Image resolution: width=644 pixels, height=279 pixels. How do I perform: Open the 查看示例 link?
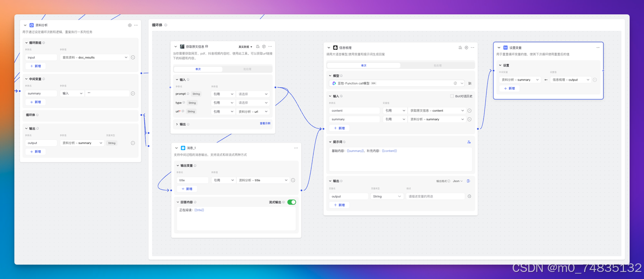point(265,123)
